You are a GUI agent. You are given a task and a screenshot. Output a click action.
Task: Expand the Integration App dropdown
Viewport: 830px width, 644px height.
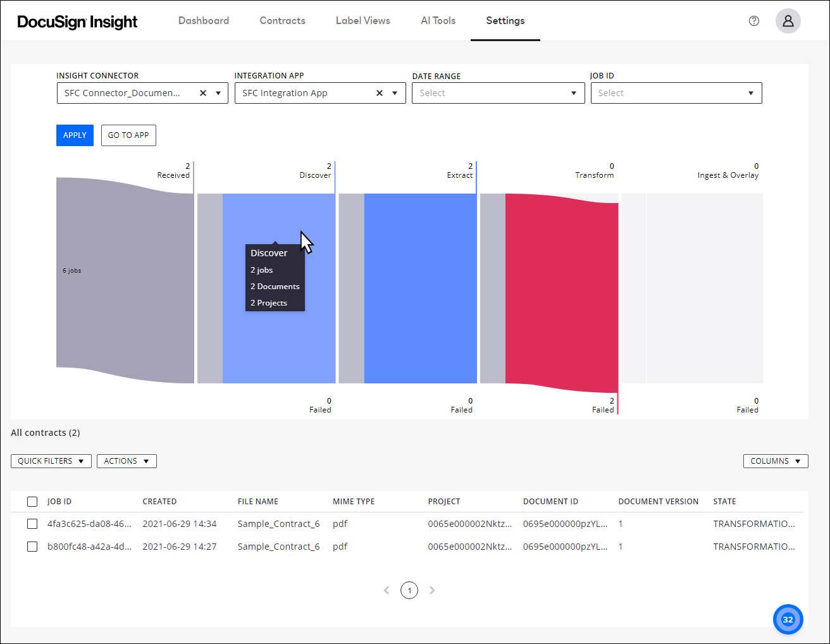tap(395, 93)
